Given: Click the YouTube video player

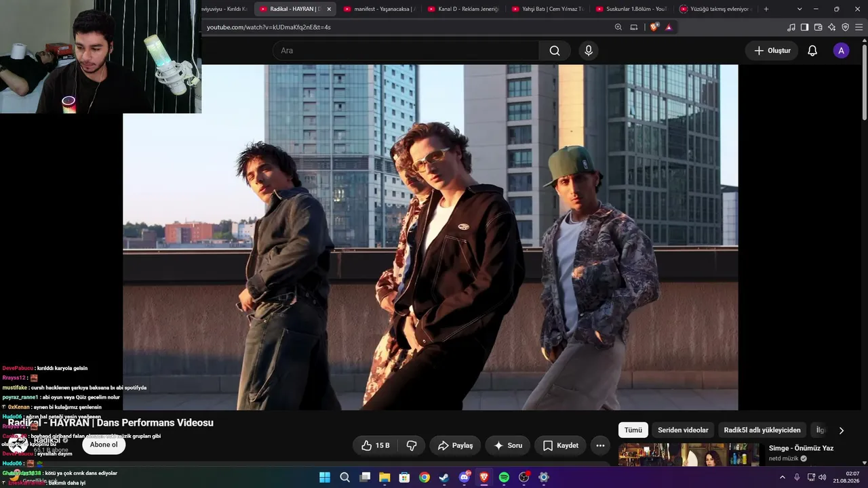Looking at the screenshot, I should click(x=431, y=237).
